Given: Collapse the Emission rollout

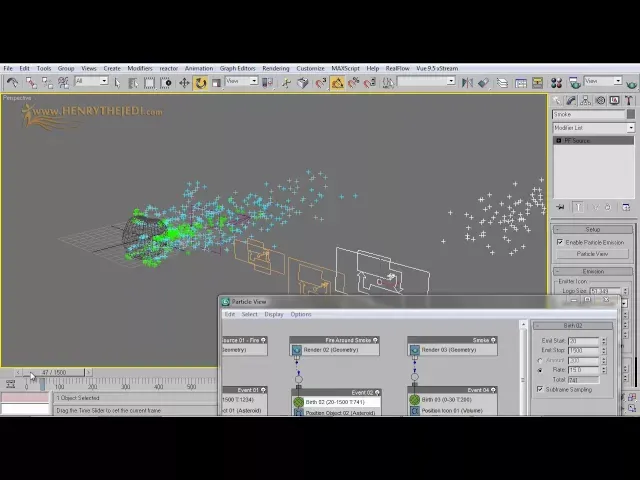Looking at the screenshot, I should (x=593, y=271).
